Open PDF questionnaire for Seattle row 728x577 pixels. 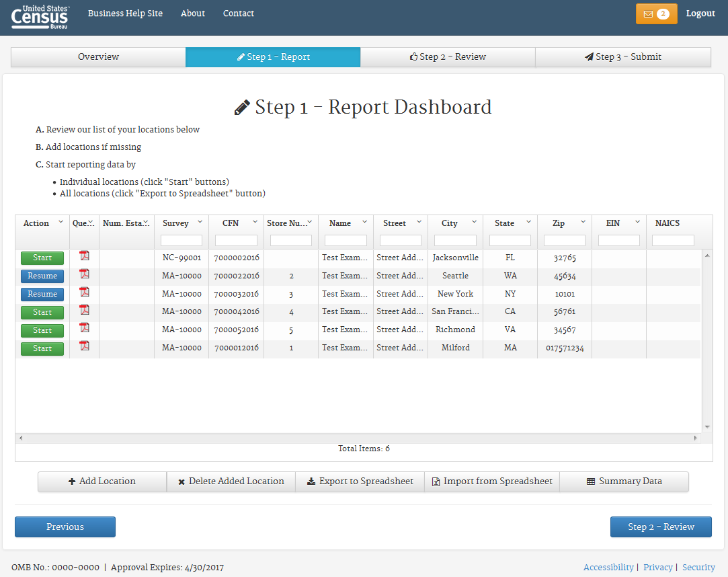pos(84,274)
